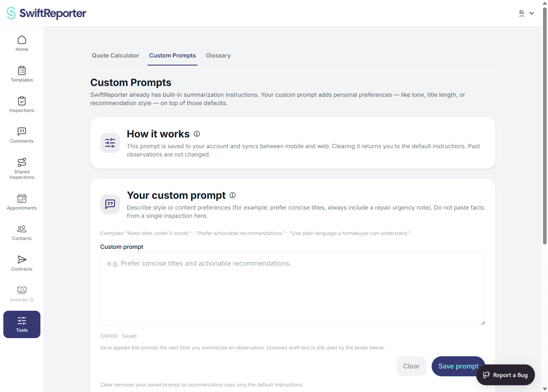Open the Contracts section
548x392 pixels.
click(x=22, y=263)
